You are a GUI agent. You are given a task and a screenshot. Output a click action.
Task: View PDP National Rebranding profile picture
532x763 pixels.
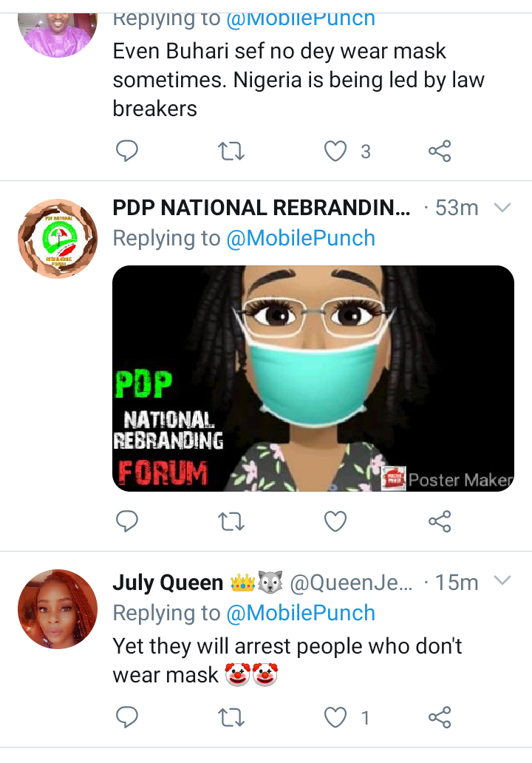pos(58,238)
